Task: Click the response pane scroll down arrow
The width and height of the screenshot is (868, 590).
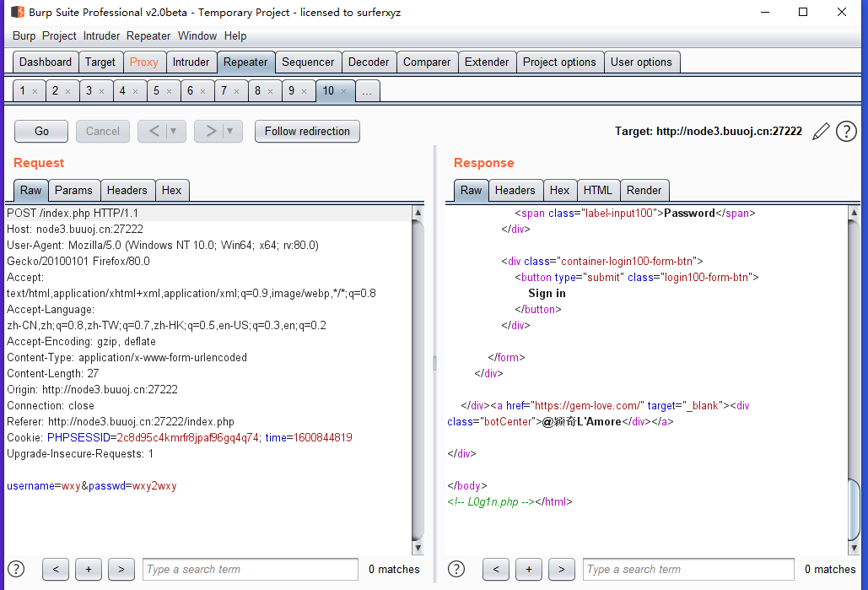Action: pos(854,548)
